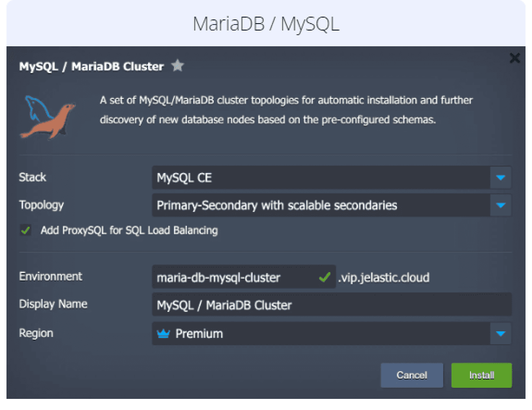The image size is (532, 410).
Task: Uncheck Add ProxySQL for SQL Load Balancing
Action: (x=25, y=230)
